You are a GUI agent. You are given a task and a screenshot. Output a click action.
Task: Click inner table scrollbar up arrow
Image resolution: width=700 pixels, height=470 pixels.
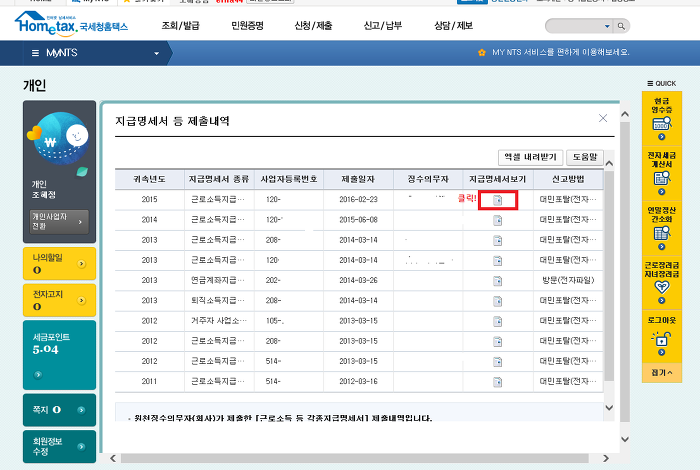coord(609,164)
